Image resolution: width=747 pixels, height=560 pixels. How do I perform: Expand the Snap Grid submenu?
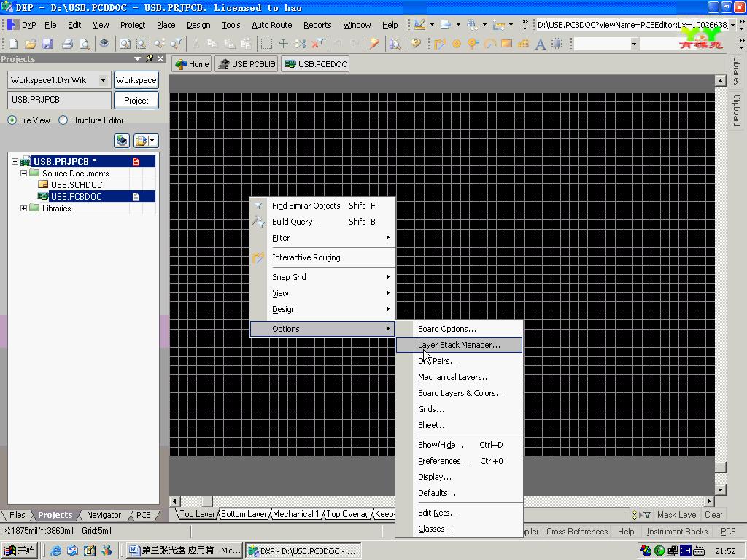click(322, 276)
